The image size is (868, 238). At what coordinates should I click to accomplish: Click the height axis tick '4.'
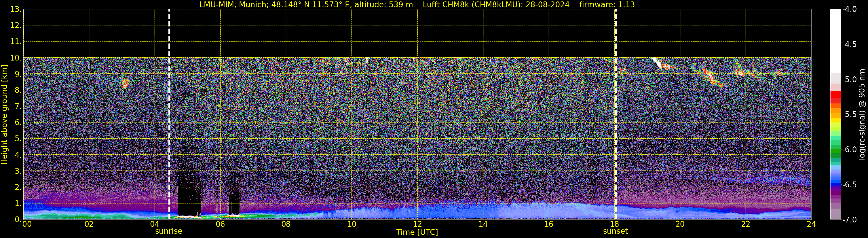tap(18, 155)
